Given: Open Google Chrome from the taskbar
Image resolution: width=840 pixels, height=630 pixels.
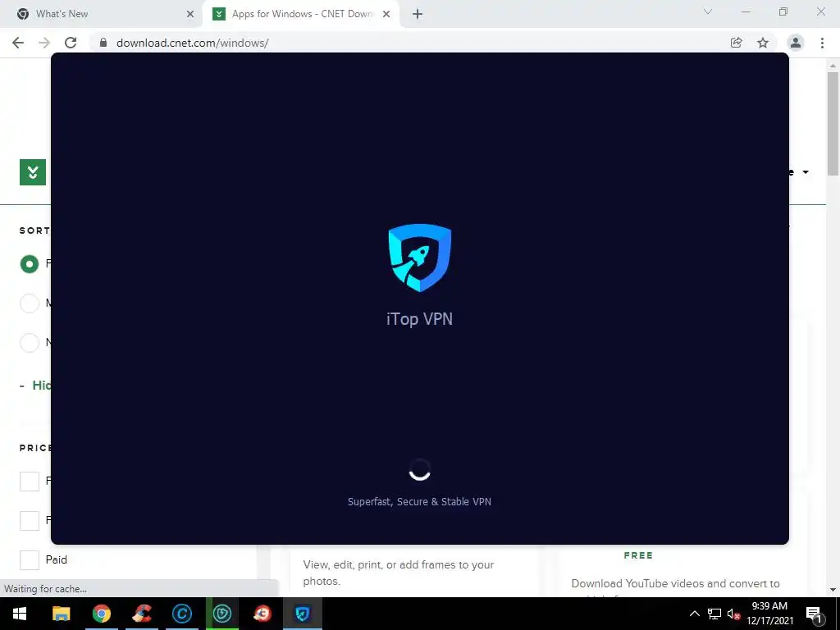Looking at the screenshot, I should pos(101,614).
